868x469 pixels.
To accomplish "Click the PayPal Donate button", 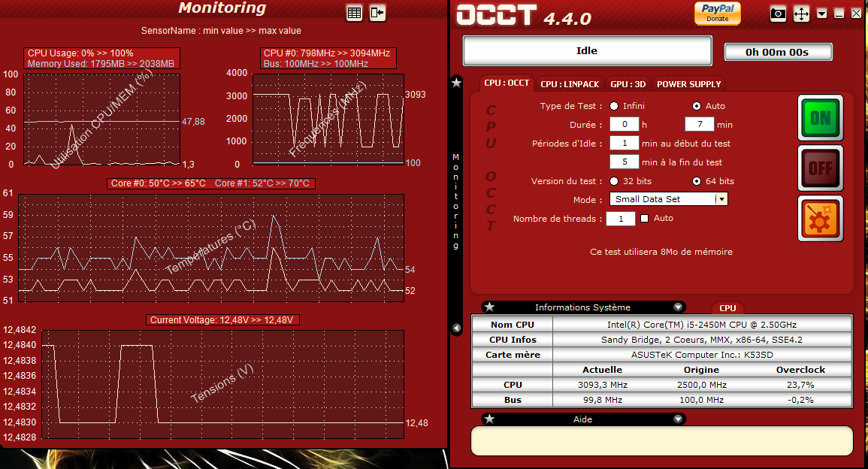I will [718, 14].
